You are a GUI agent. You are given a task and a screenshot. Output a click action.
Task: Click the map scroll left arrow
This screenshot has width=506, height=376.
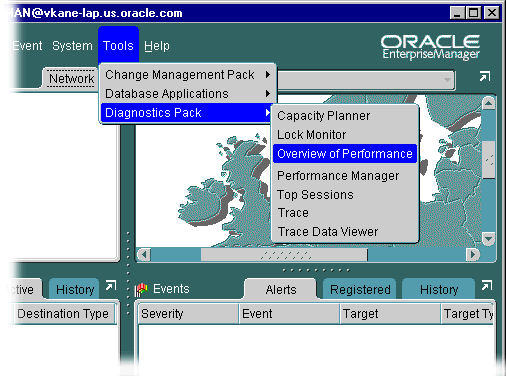click(144, 255)
